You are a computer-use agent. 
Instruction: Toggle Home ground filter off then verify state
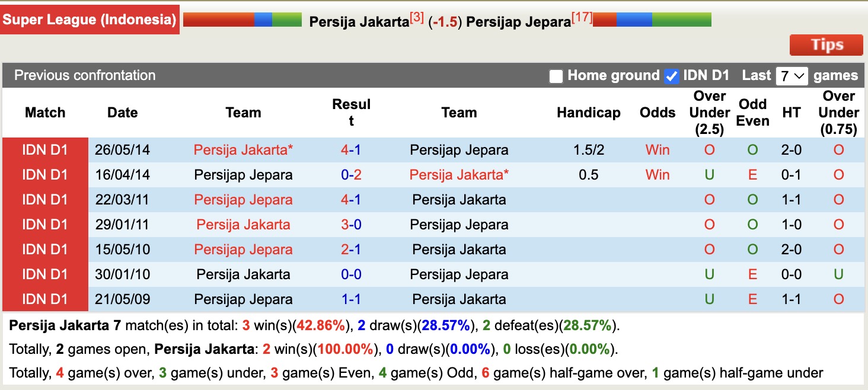pyautogui.click(x=556, y=76)
